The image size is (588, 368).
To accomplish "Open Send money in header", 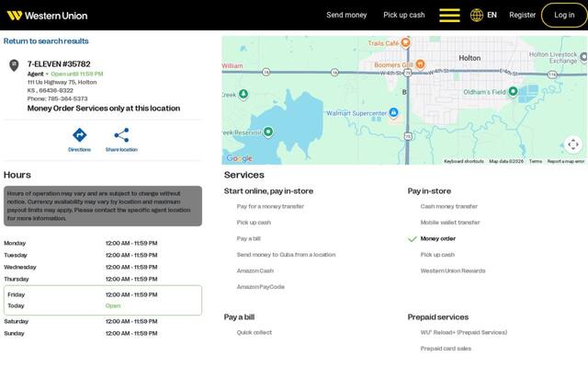I will (x=346, y=15).
